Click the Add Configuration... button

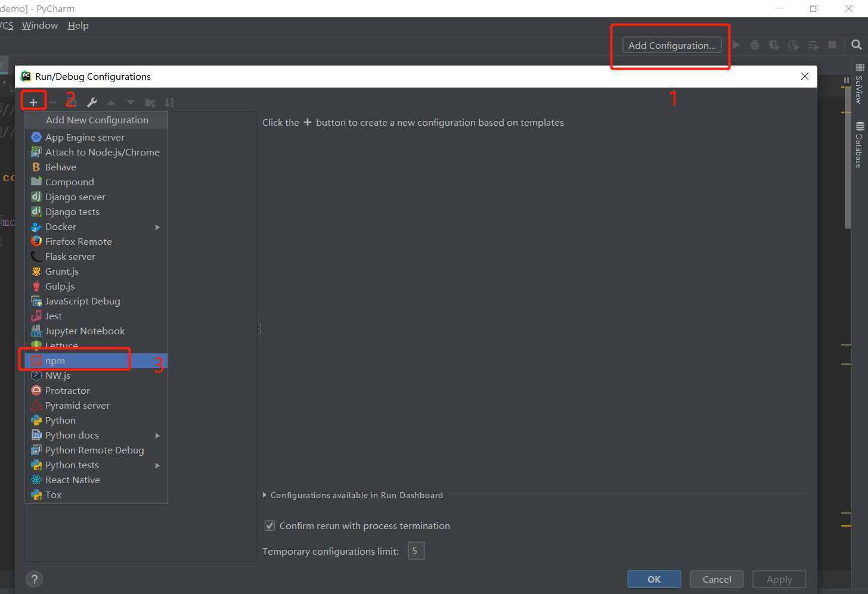(x=672, y=45)
